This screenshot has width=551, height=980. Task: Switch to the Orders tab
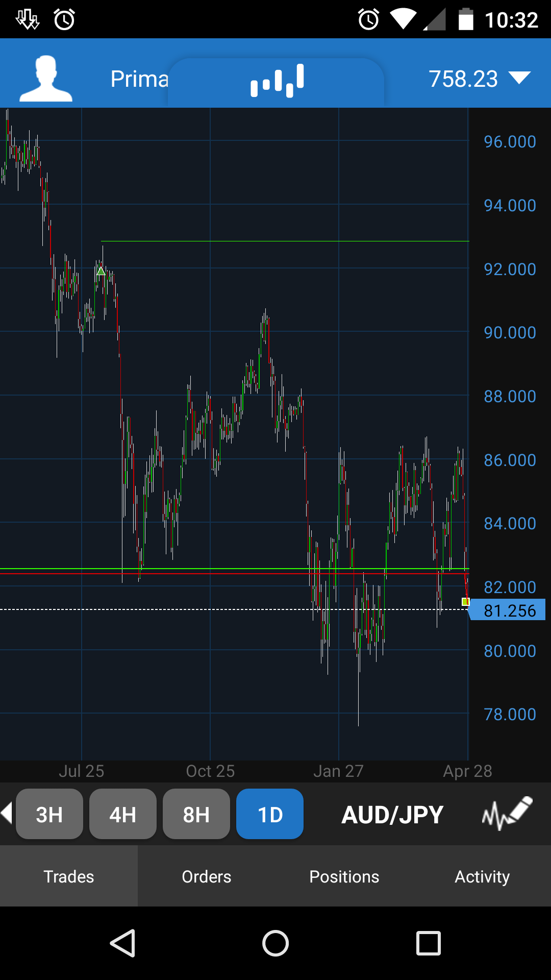[207, 876]
